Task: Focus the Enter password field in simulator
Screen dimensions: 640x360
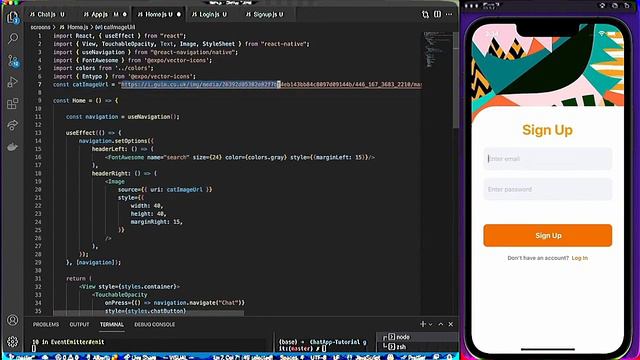Action: [x=548, y=189]
